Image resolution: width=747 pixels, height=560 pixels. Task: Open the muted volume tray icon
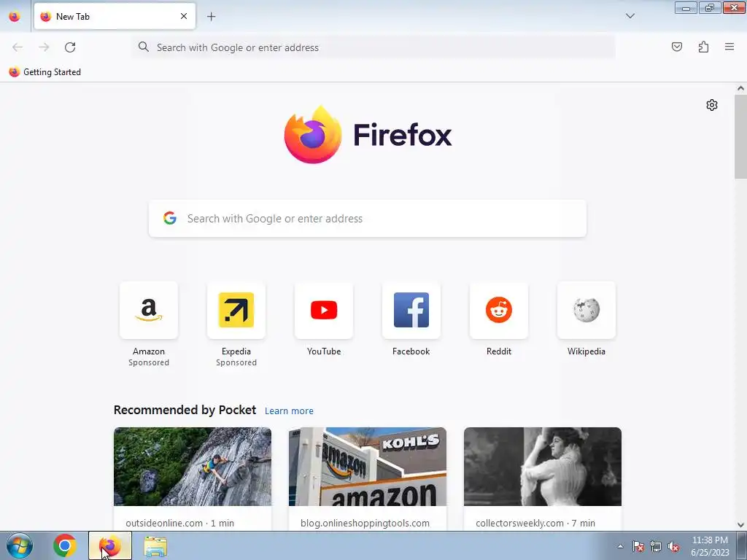(673, 546)
